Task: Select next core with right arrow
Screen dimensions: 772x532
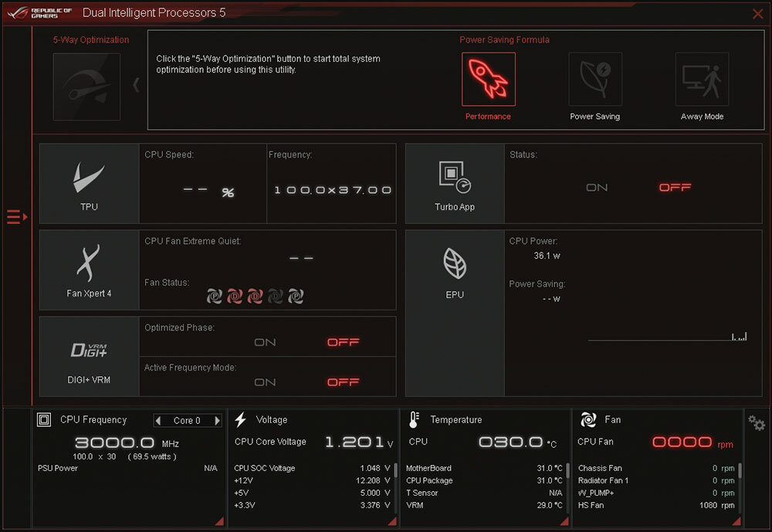Action: point(217,421)
